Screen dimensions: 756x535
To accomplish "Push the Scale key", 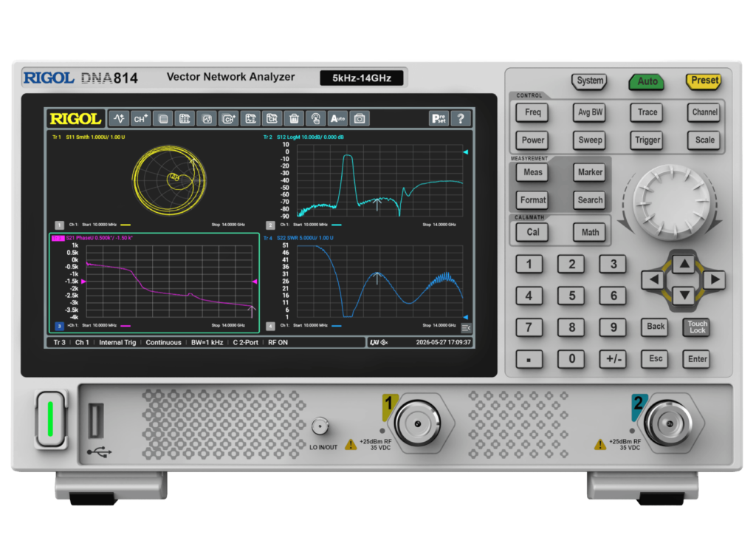I will pyautogui.click(x=704, y=140).
